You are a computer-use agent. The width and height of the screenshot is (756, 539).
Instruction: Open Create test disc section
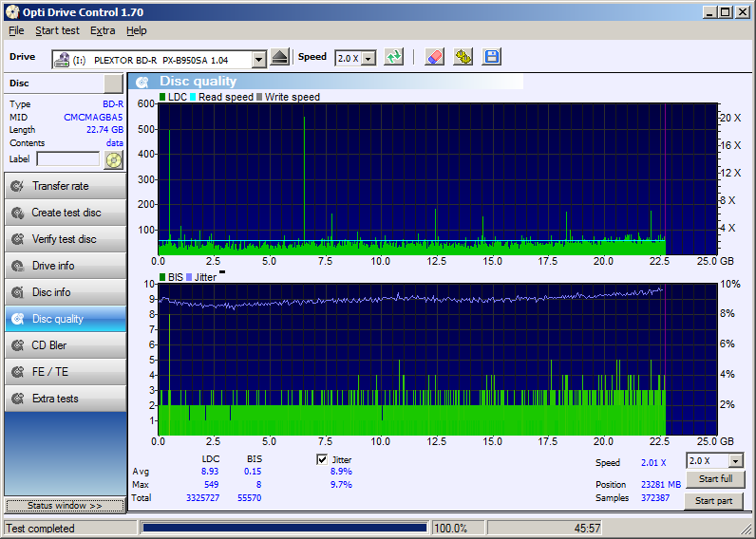click(66, 213)
